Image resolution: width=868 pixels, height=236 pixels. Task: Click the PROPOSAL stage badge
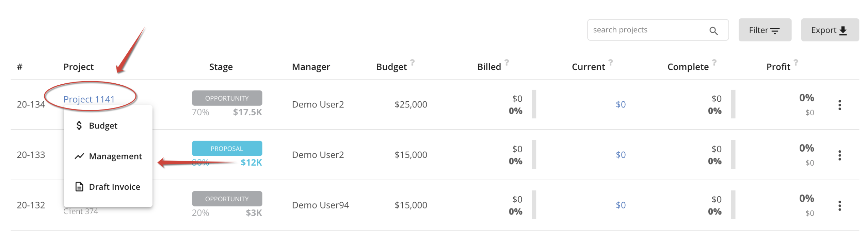tap(227, 149)
